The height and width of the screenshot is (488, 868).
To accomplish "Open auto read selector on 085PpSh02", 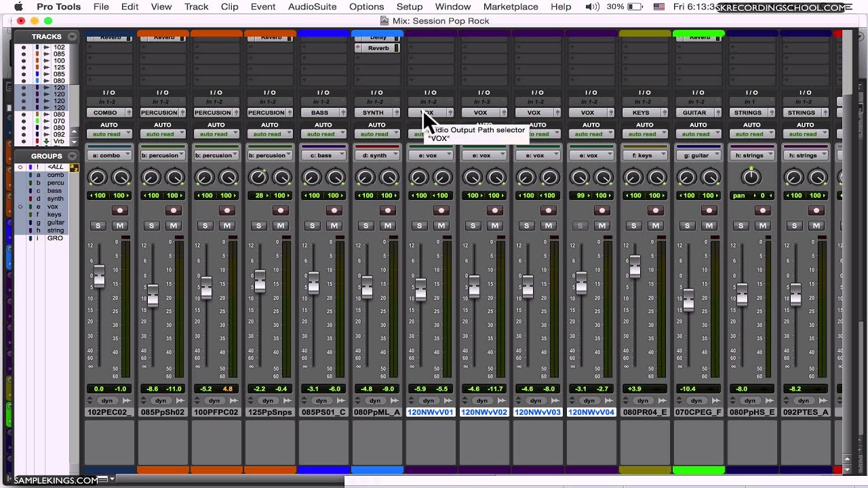I will 163,134.
